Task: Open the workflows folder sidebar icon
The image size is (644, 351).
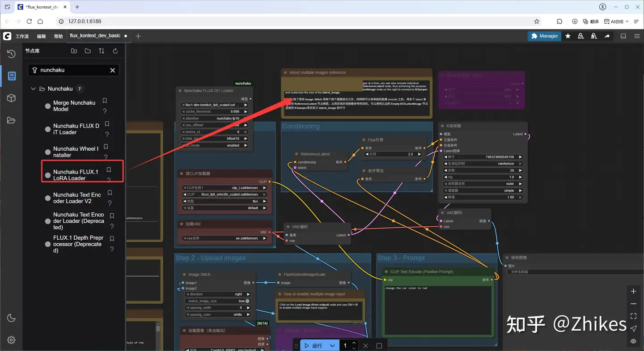Action: (x=12, y=120)
